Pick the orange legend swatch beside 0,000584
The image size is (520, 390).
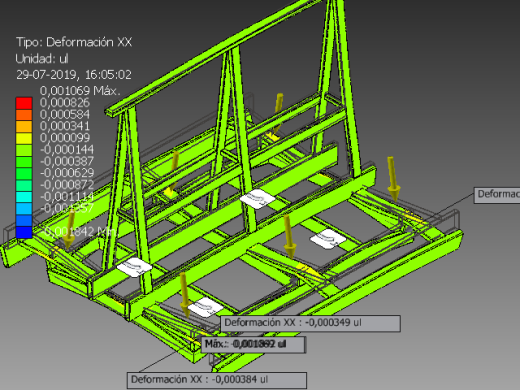24,114
